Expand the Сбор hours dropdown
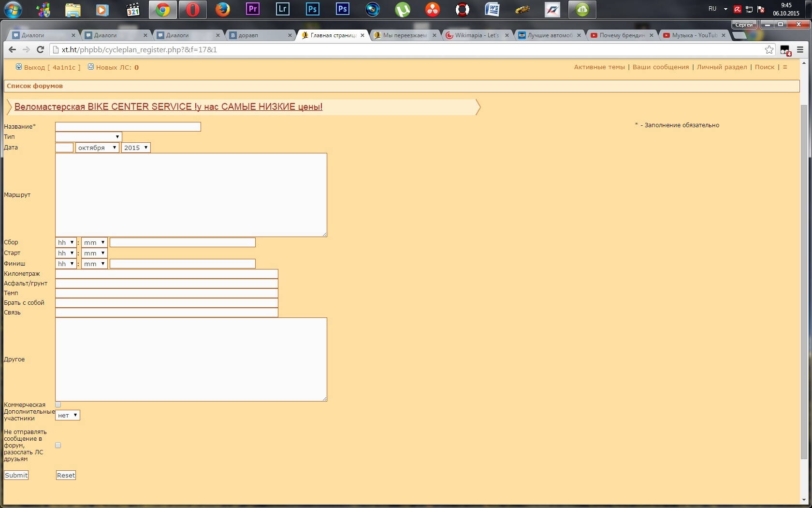 pyautogui.click(x=66, y=242)
